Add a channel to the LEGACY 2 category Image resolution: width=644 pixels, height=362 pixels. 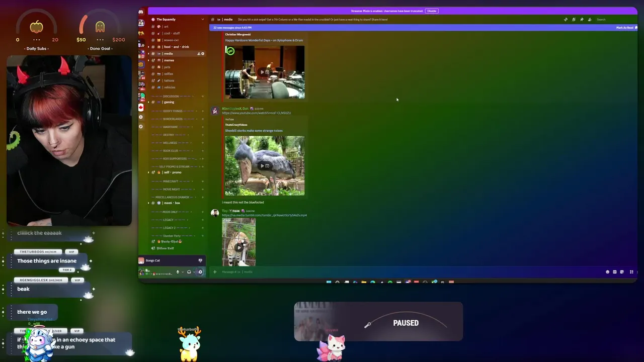203,228
